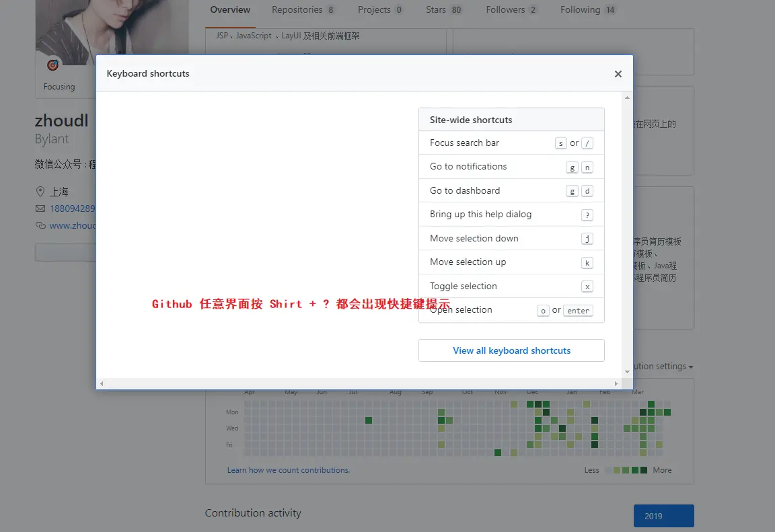Click the email envelope icon
Viewport: 775px width, 532px height.
pos(40,208)
